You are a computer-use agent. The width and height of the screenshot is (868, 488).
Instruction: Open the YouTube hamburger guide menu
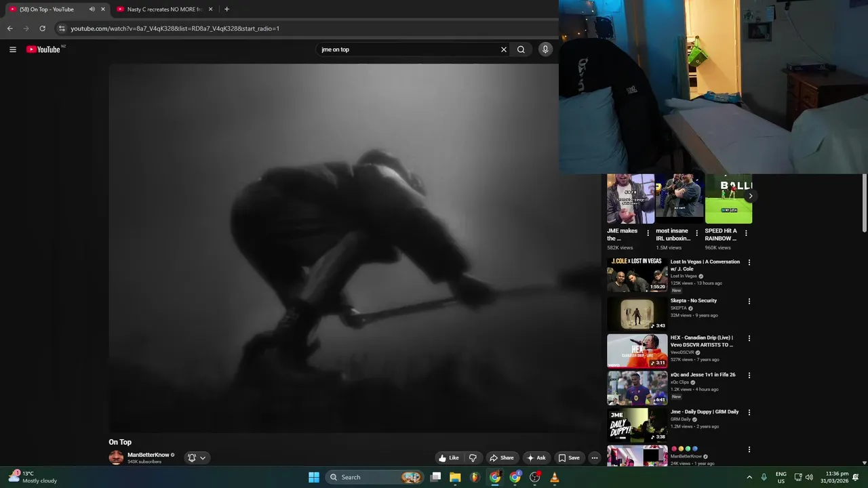click(x=12, y=49)
